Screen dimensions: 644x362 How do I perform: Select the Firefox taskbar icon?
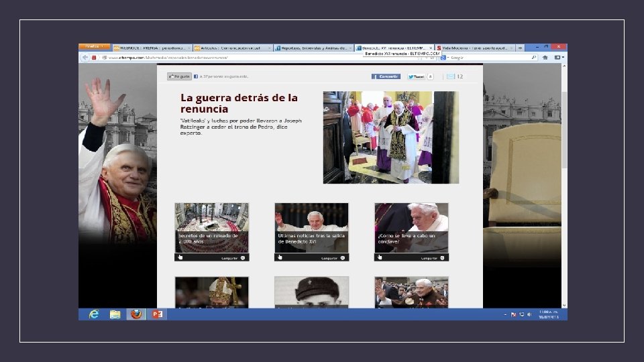[136, 314]
